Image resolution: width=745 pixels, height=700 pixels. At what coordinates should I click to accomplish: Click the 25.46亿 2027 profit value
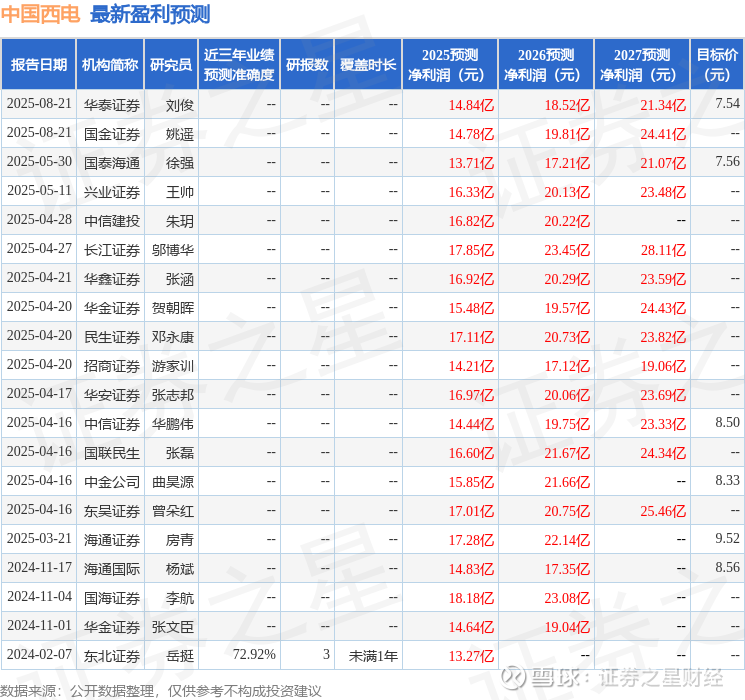pos(663,511)
